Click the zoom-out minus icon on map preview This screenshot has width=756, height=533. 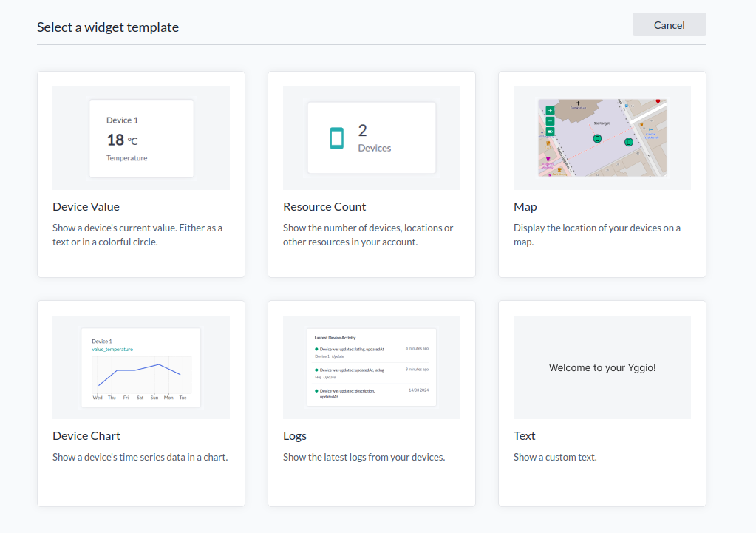tap(550, 121)
